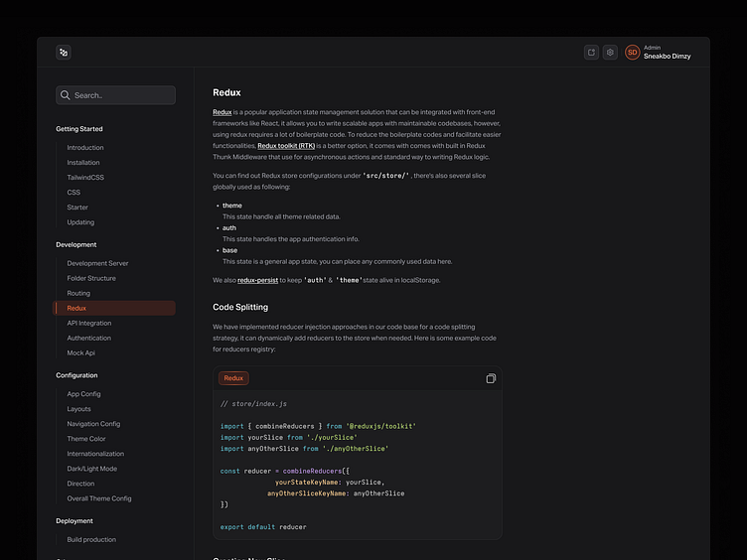
Task: Select Routing in the sidebar
Action: click(x=78, y=293)
